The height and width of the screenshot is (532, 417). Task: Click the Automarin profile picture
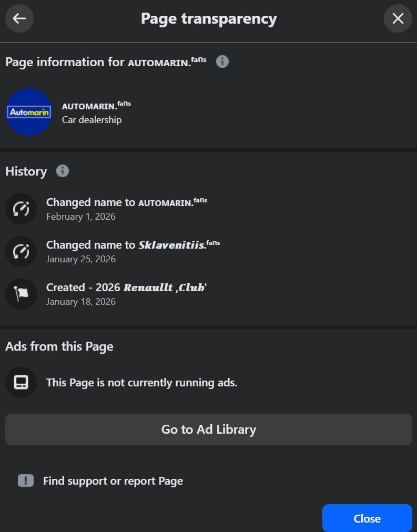(x=29, y=112)
